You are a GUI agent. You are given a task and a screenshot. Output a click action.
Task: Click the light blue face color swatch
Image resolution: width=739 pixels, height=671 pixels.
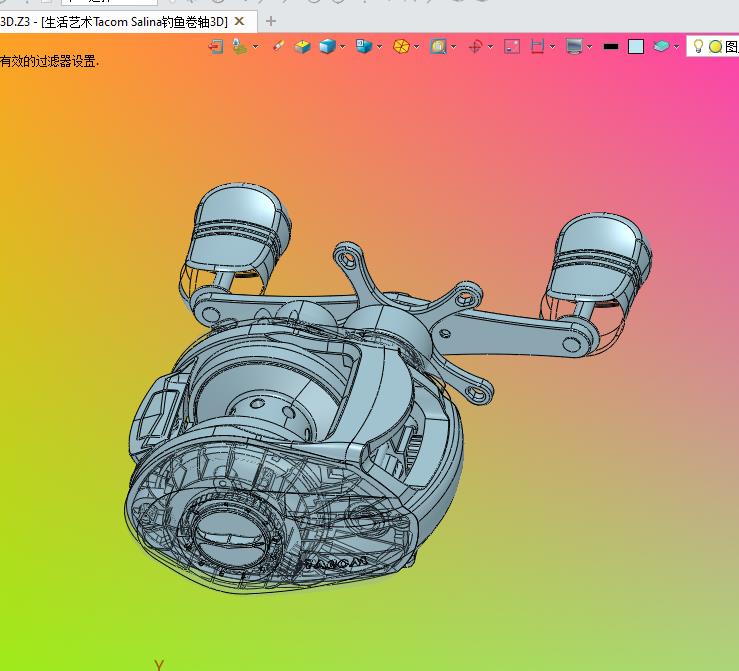click(636, 47)
